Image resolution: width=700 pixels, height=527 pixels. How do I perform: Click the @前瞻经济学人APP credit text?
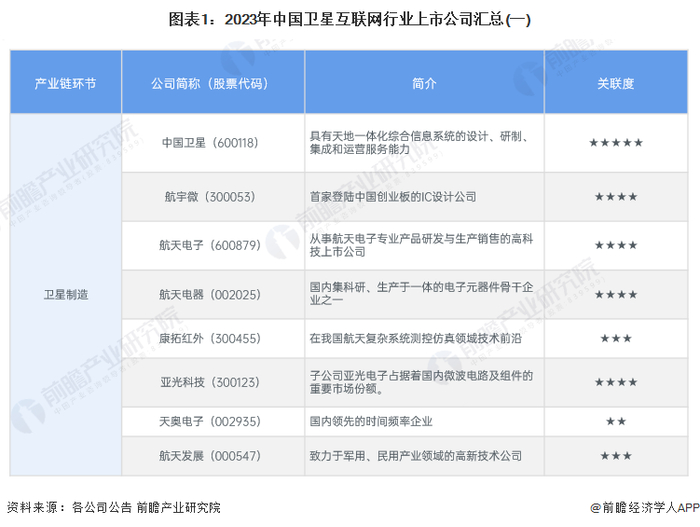tap(644, 508)
